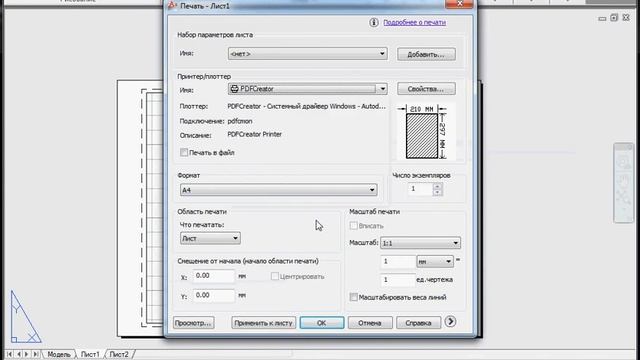Click the 'Отмена' cancel button
The image size is (640, 360).
(370, 323)
